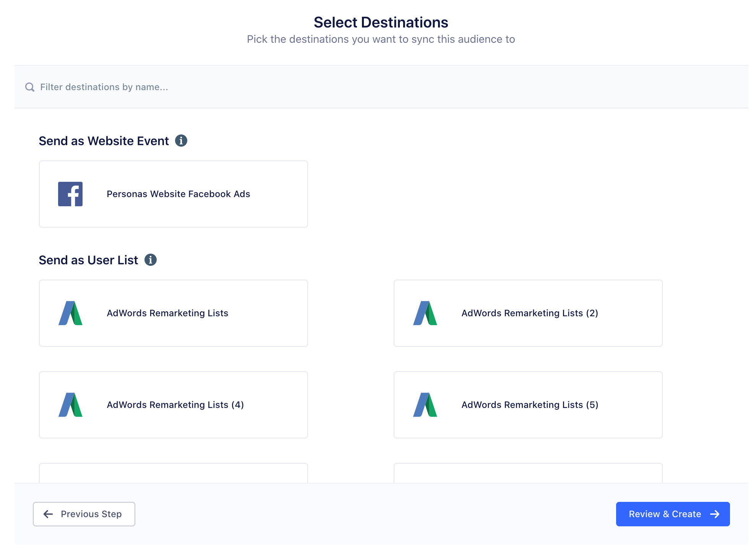Click the partially visible bottom-left destination card
The height and width of the screenshot is (550, 756).
pos(174,474)
